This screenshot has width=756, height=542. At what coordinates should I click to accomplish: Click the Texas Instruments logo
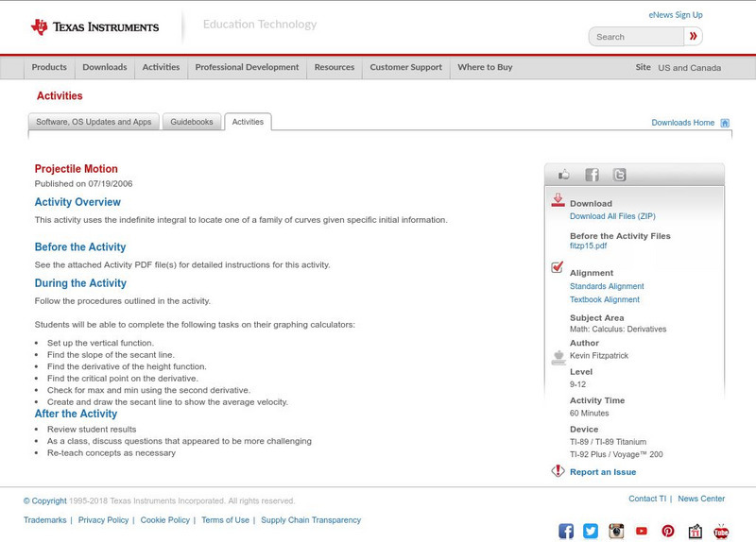click(94, 27)
